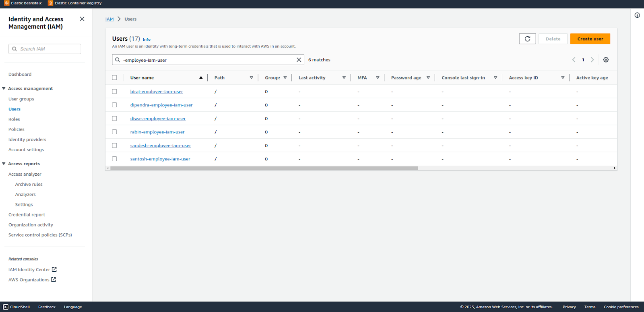Open dipendra-employee-iam-user details
The width and height of the screenshot is (644, 312).
(x=161, y=105)
